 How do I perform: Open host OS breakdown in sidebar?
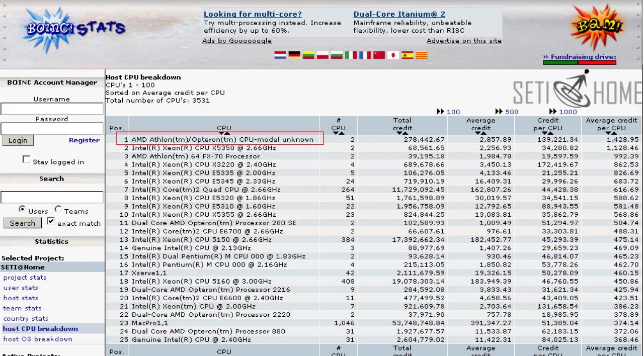tap(38, 339)
